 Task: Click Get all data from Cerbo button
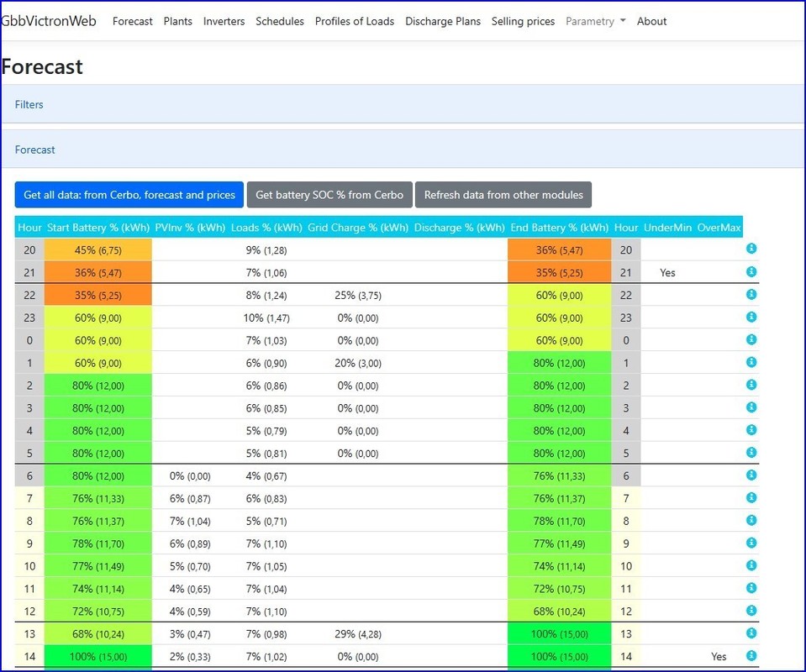tap(129, 195)
